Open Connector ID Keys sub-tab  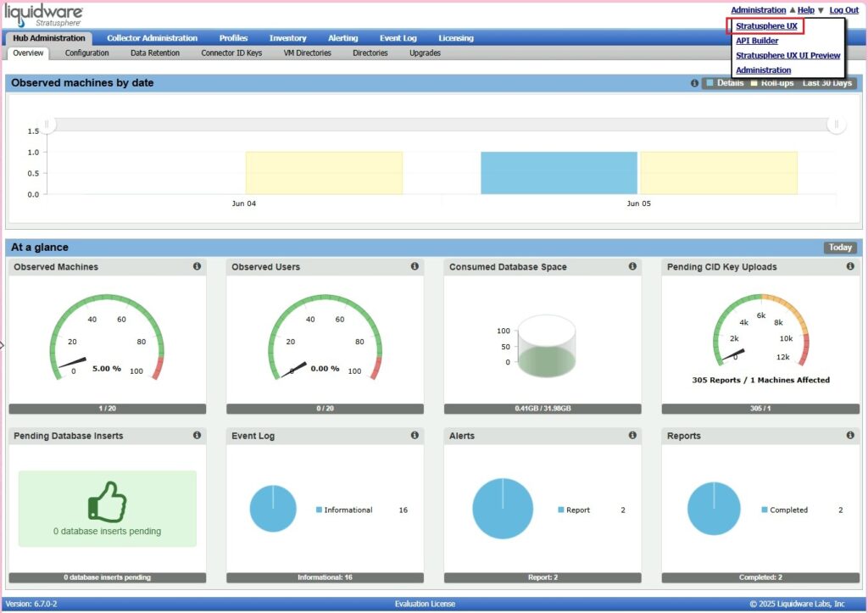pyautogui.click(x=231, y=53)
